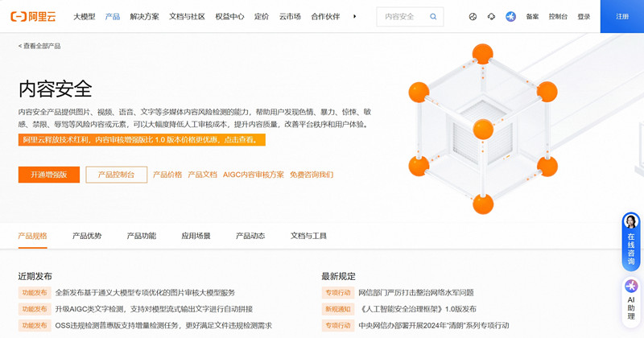Open the 产品价格 link
The height and width of the screenshot is (338, 644).
click(x=167, y=175)
